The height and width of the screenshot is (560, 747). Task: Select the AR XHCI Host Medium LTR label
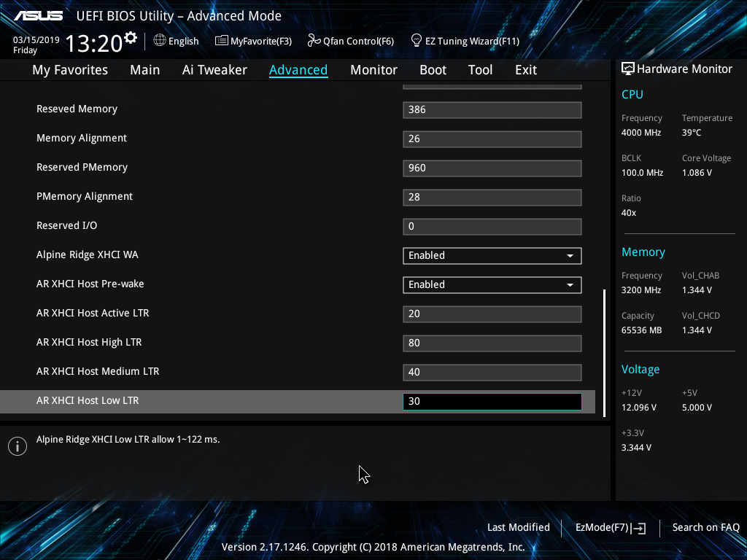(x=98, y=371)
